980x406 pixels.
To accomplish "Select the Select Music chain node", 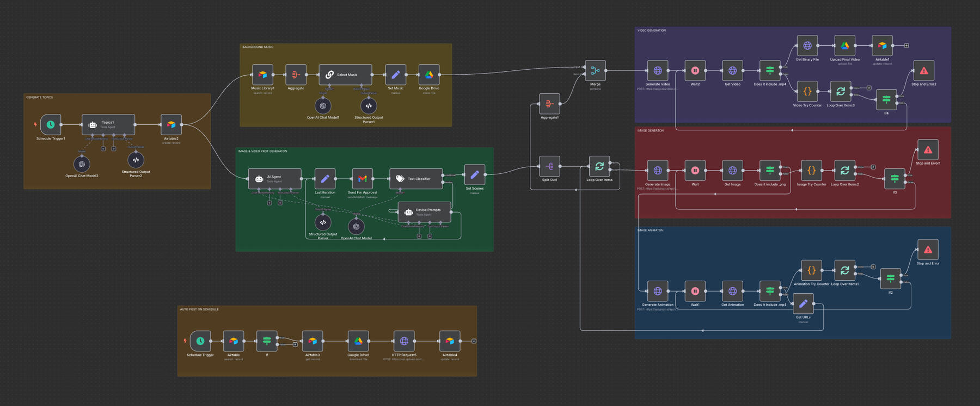I will (x=346, y=75).
